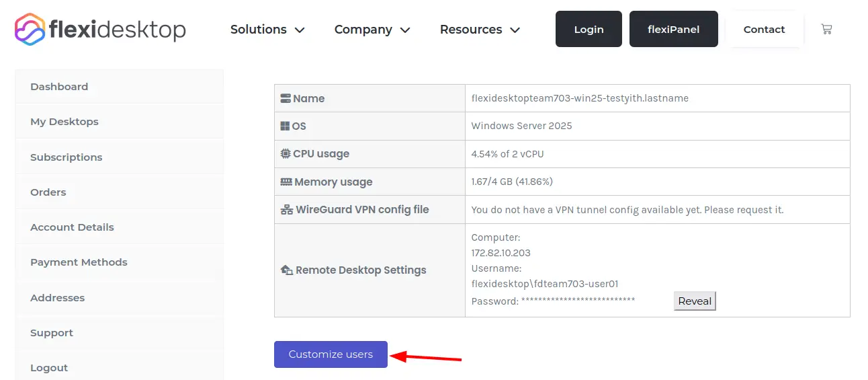Click the Windows icon beside OS
The width and height of the screenshot is (868, 380).
[285, 126]
